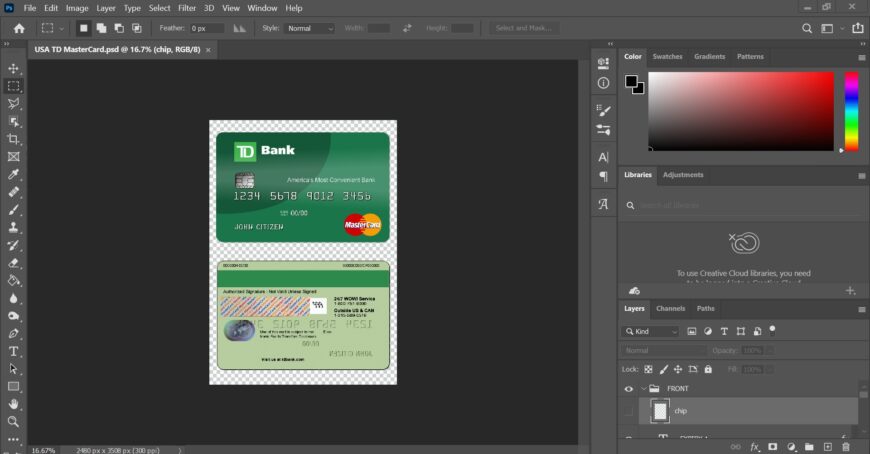Click the Share icon at top right
Image resolution: width=870 pixels, height=454 pixels.
858,28
